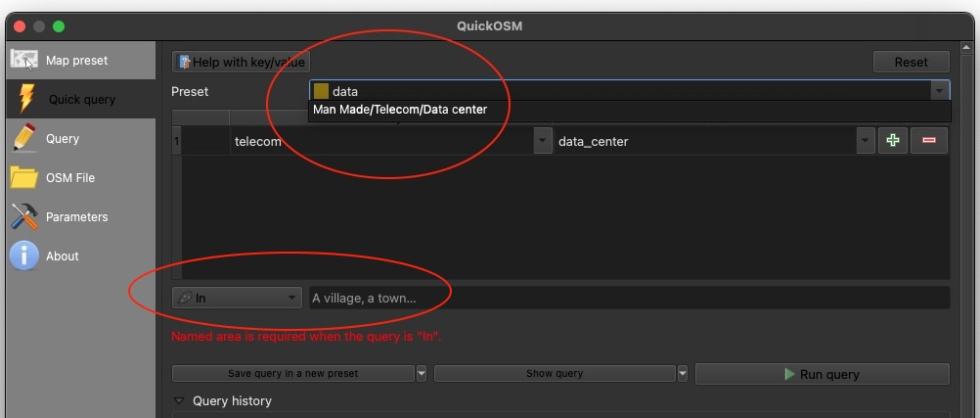
Task: Click Help with key/value button
Action: (x=241, y=62)
